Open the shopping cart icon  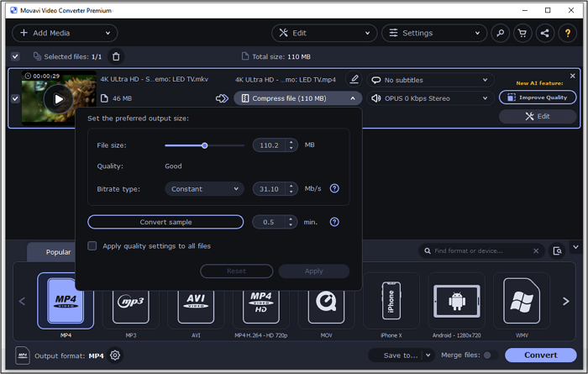click(x=522, y=34)
